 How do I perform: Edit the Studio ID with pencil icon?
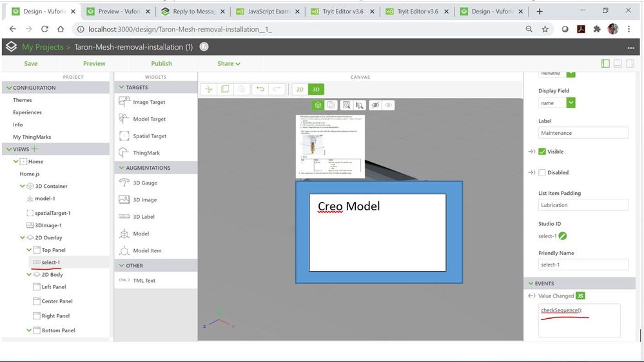pos(563,236)
